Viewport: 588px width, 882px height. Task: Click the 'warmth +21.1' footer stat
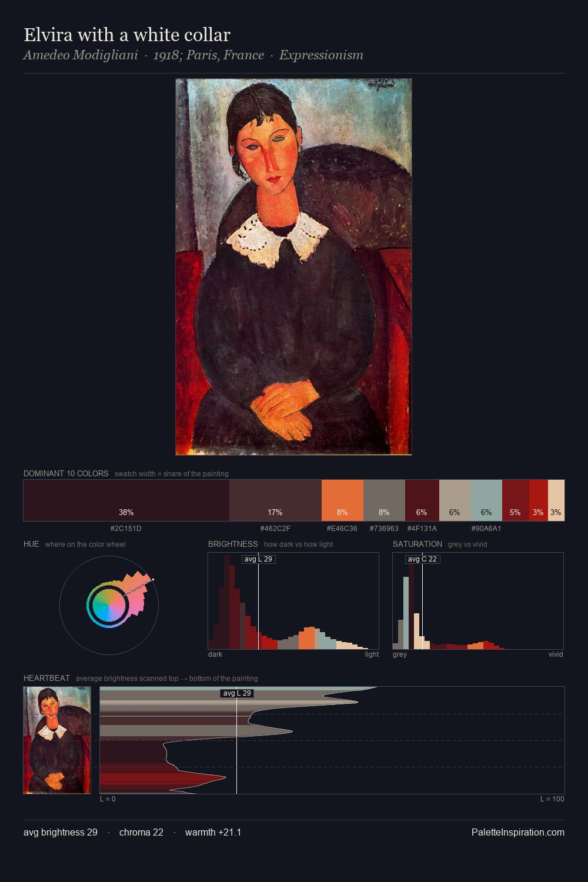pyautogui.click(x=213, y=832)
